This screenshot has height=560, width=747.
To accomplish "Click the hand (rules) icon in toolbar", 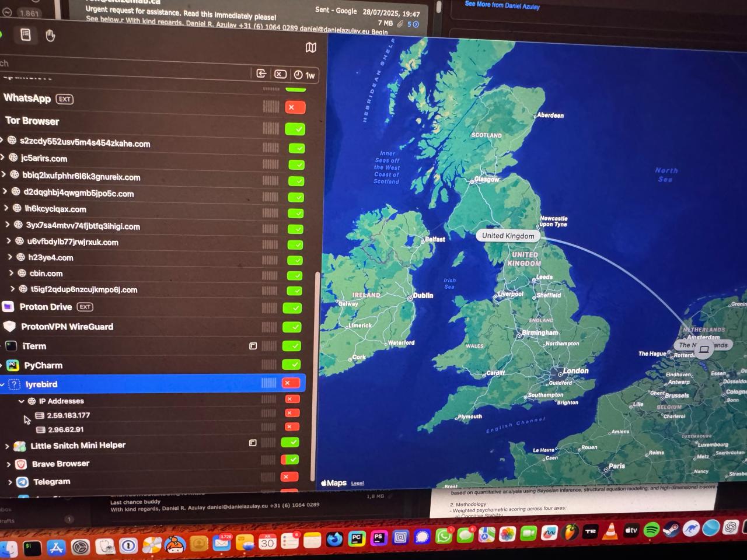I will click(x=51, y=36).
